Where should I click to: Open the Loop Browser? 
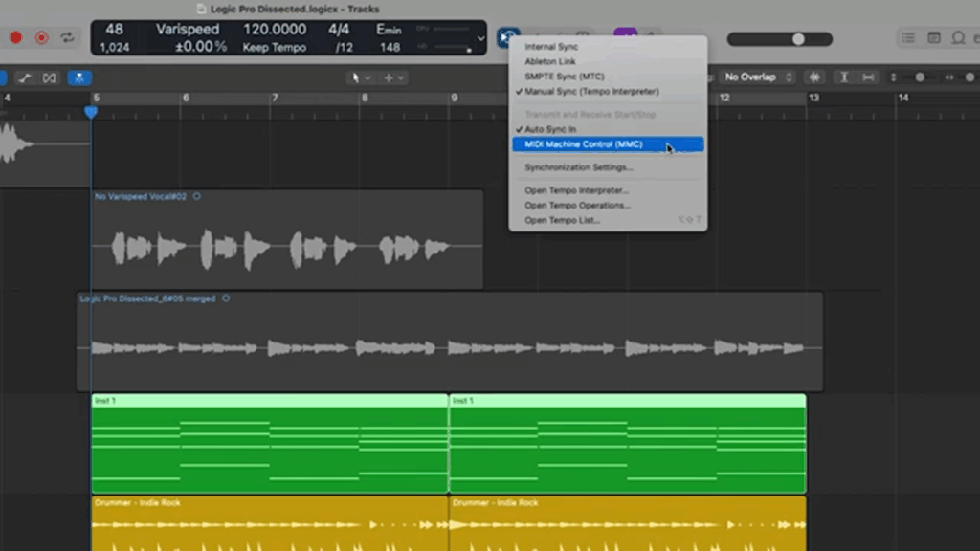(x=958, y=38)
